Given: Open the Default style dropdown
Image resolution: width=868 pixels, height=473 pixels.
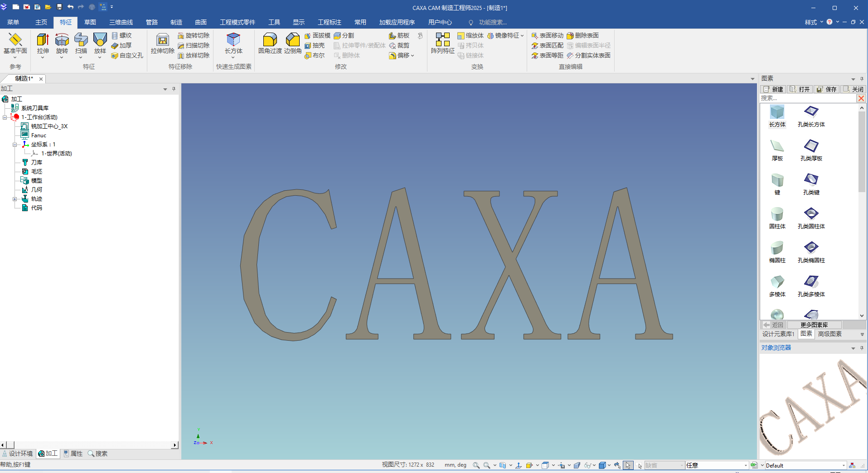Looking at the screenshot, I should point(843,465).
